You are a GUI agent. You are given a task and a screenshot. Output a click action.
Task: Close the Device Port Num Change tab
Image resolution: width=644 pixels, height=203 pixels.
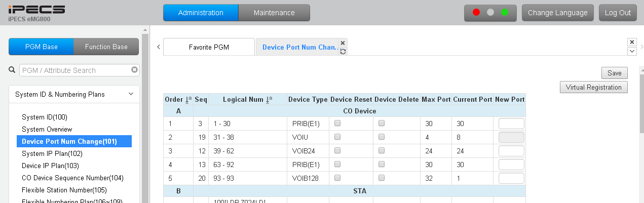(x=343, y=43)
